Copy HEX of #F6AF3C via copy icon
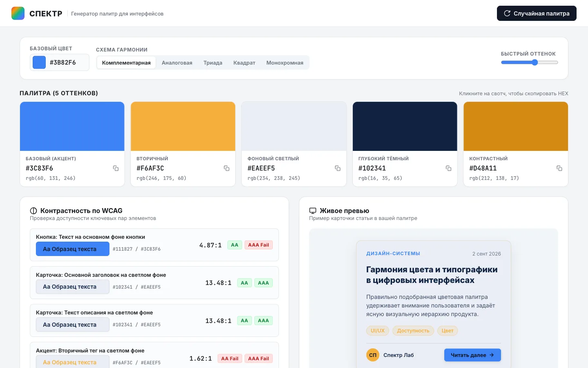The width and height of the screenshot is (588, 368). [x=227, y=168]
